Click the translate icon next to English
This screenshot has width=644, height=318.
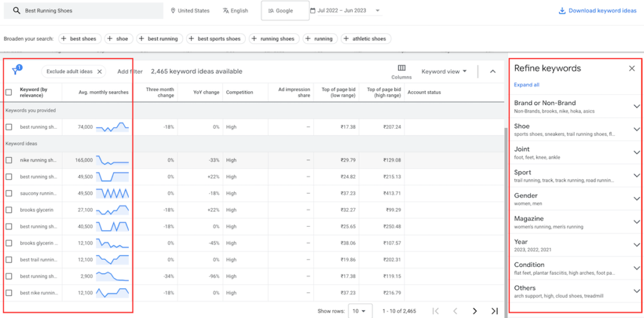pyautogui.click(x=226, y=11)
